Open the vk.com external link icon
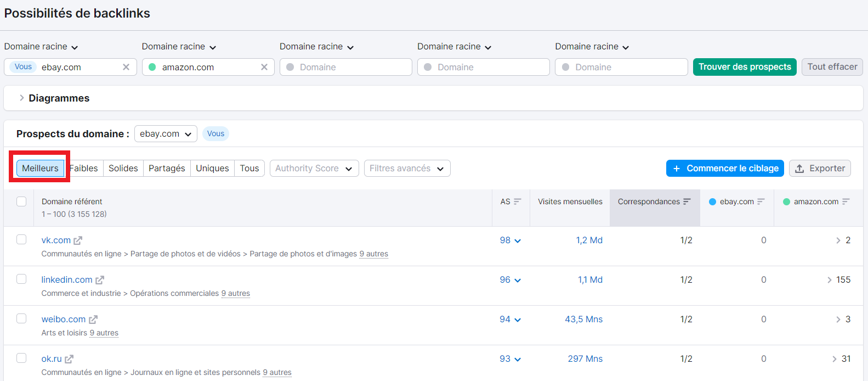 point(78,240)
